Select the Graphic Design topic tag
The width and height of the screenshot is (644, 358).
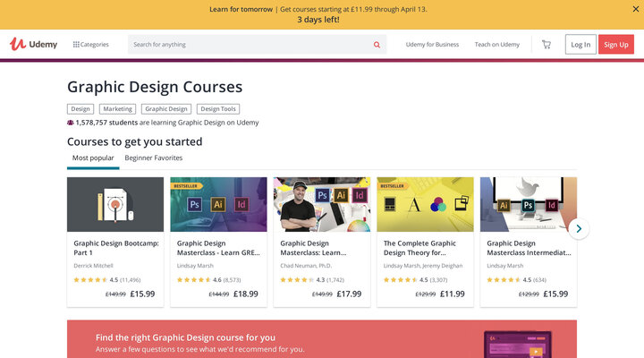(166, 109)
